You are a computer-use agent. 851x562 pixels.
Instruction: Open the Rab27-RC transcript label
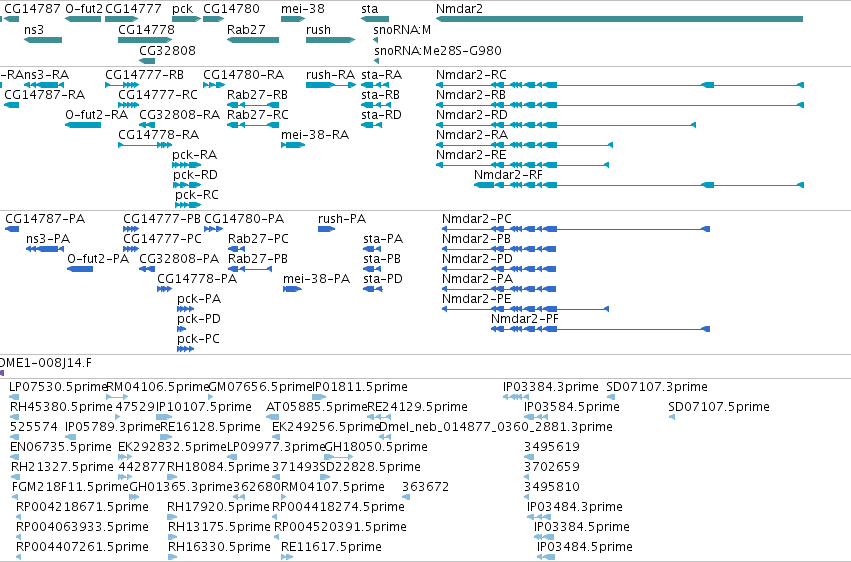[258, 115]
